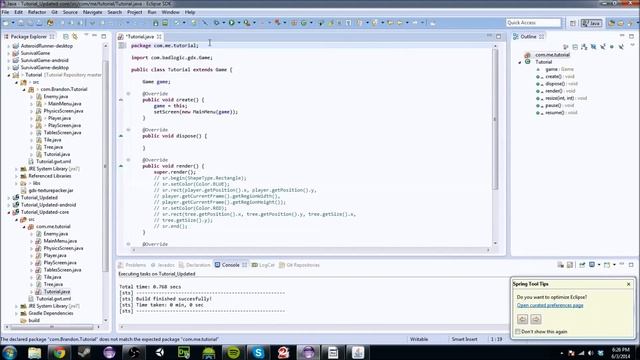Viewport: 640px width, 360px height.
Task: Open the Android SDK Manager toolbar icon
Action: point(156,23)
